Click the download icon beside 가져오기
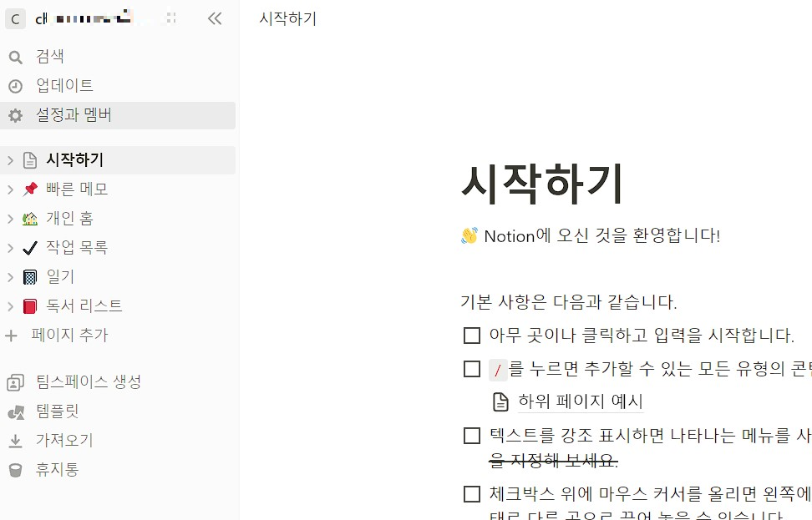The image size is (812, 520). (16, 441)
